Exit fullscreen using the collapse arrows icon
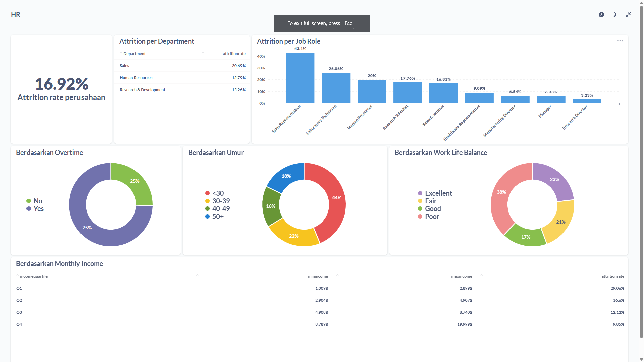This screenshot has height=362, width=644. (628, 15)
